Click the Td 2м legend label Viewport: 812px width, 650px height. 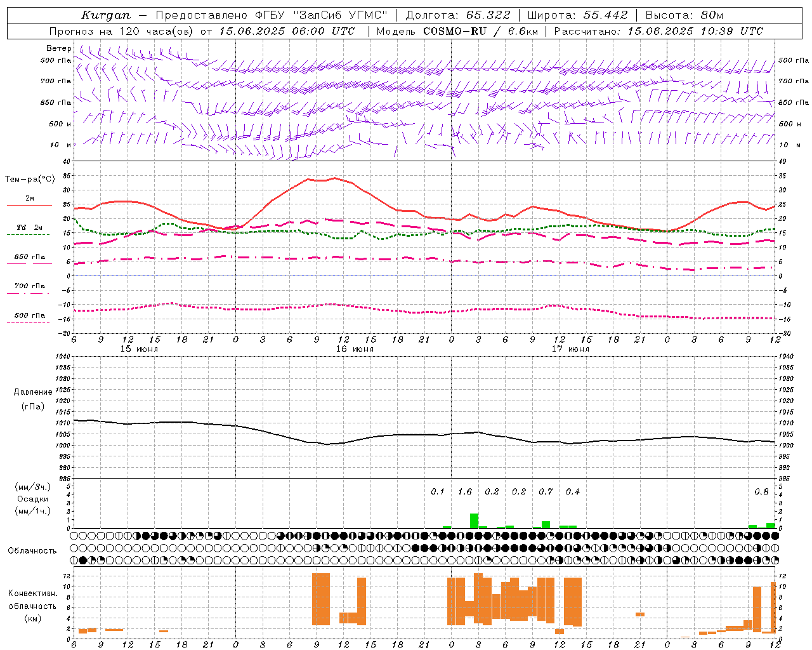pos(30,227)
